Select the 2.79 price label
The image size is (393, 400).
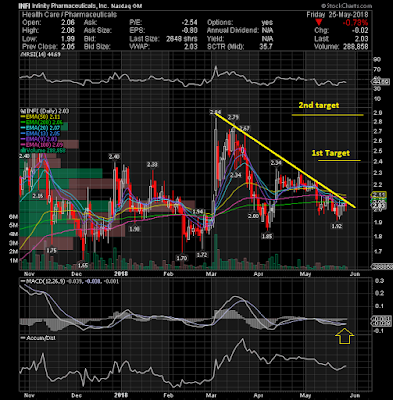pyautogui.click(x=233, y=117)
